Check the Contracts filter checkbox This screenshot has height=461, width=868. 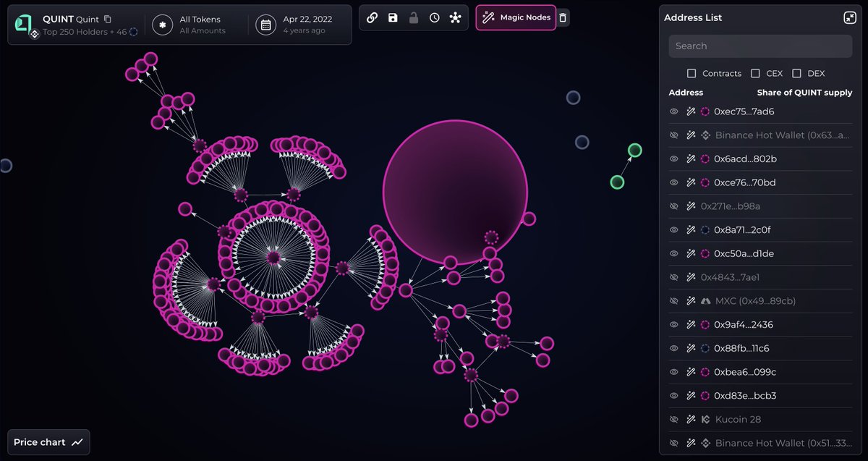[x=692, y=73]
